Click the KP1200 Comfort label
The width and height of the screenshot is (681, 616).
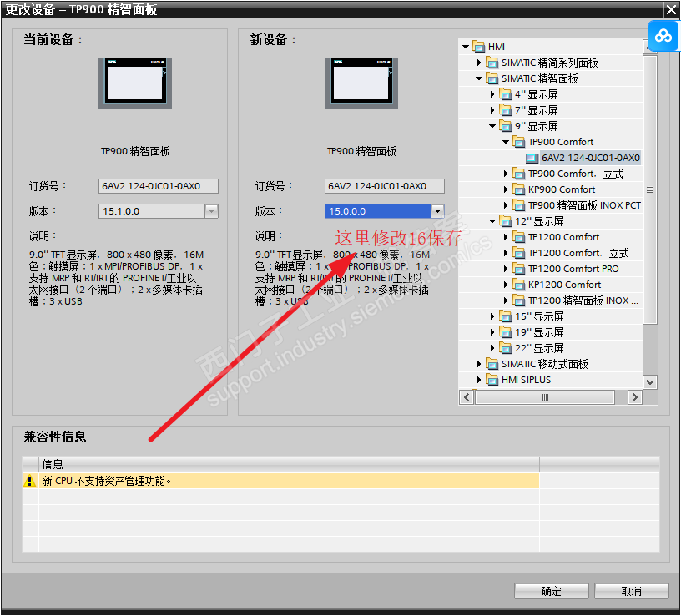click(565, 285)
